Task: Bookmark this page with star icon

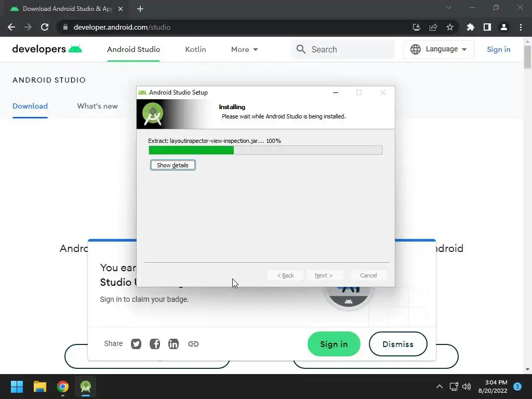Action: click(450, 27)
